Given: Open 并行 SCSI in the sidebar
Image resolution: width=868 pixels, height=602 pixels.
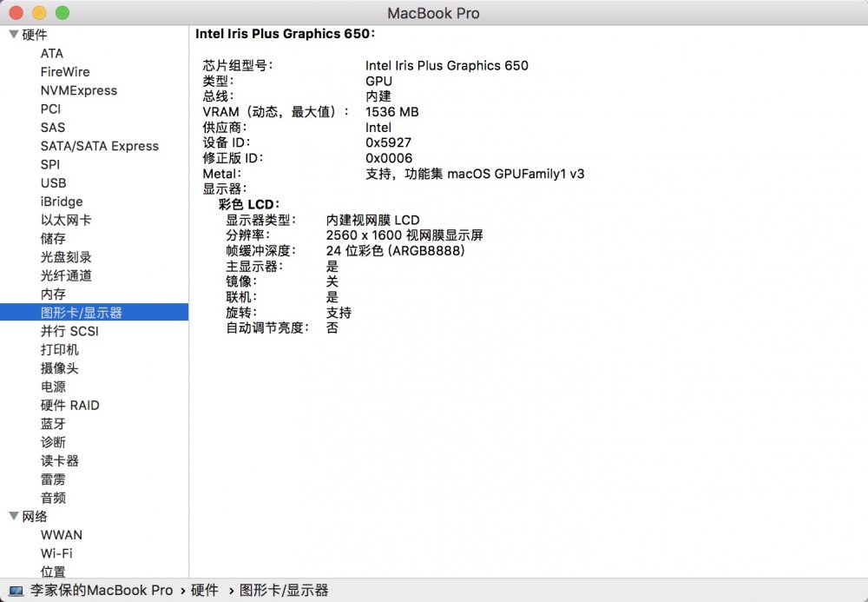Looking at the screenshot, I should point(69,331).
